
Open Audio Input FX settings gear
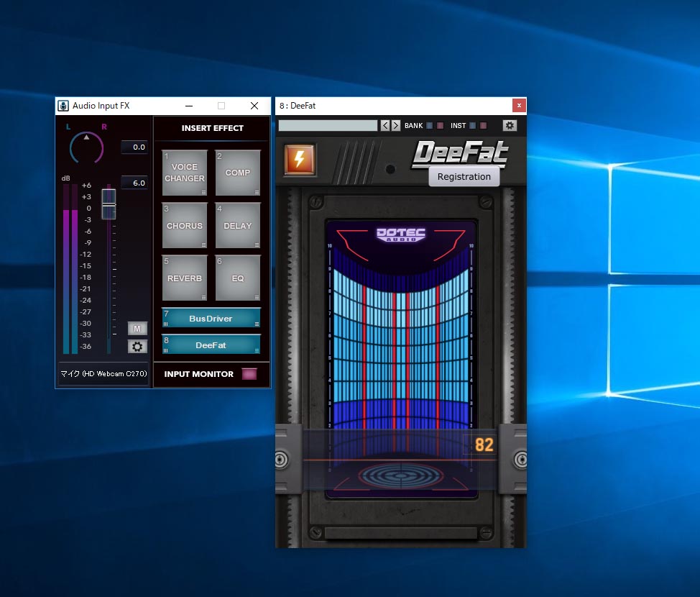tap(137, 346)
